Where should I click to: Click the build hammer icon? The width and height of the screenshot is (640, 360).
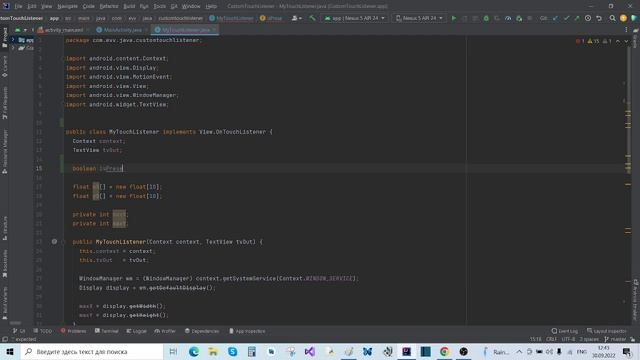click(x=312, y=18)
